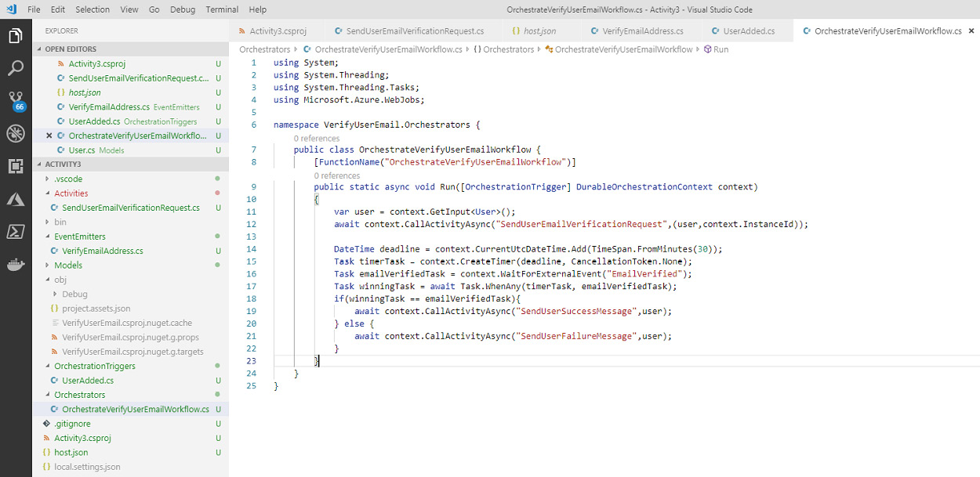980x477 pixels.
Task: Open host.json in Open Editors list
Action: pos(131,92)
